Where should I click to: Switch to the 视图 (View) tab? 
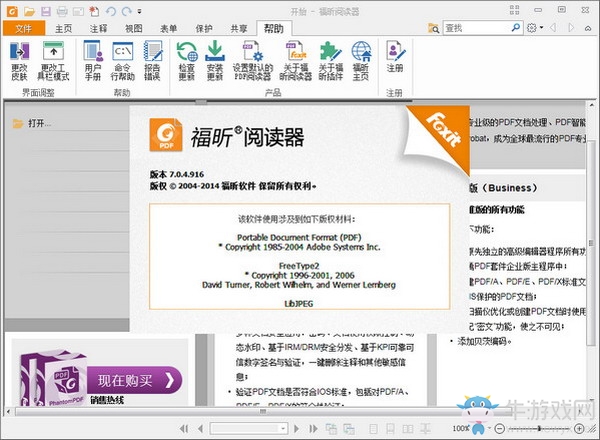pyautogui.click(x=134, y=28)
